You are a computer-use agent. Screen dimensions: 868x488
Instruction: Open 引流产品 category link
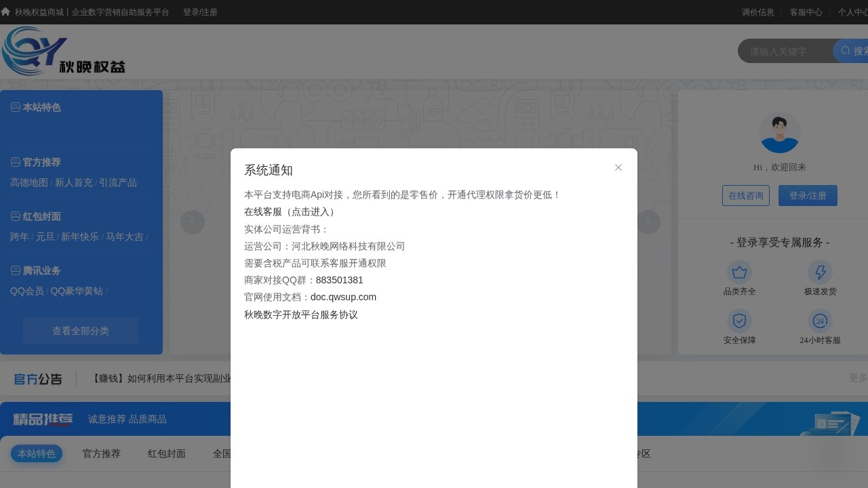click(118, 182)
